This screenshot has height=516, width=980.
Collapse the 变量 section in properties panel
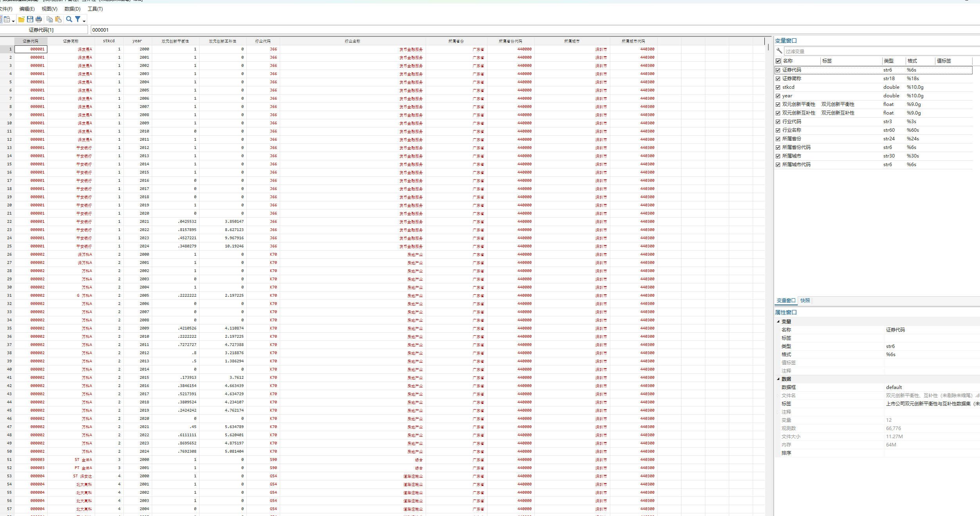click(x=778, y=321)
